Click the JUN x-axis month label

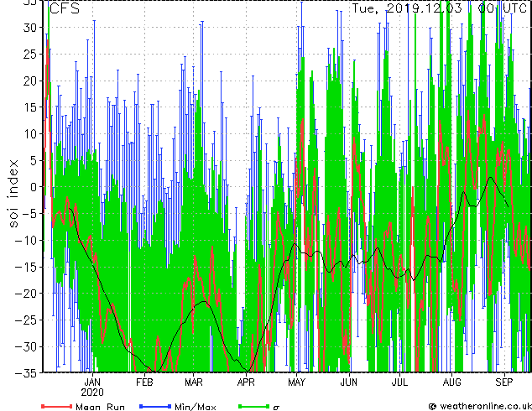tap(349, 382)
